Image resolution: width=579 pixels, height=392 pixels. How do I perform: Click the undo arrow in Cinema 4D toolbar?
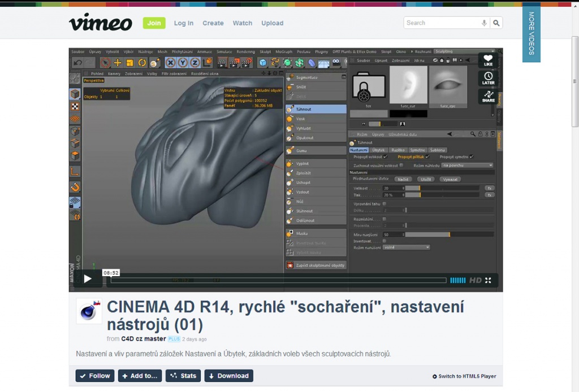(x=77, y=63)
